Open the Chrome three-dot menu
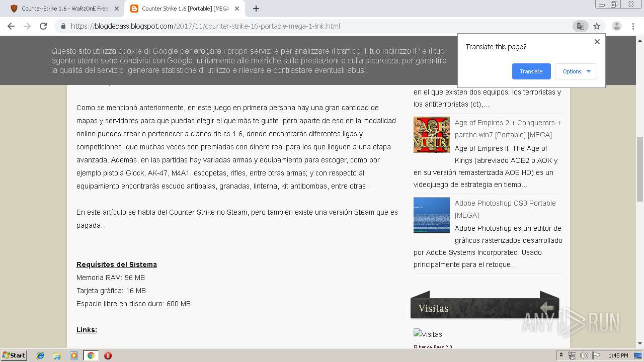 coord(633,26)
